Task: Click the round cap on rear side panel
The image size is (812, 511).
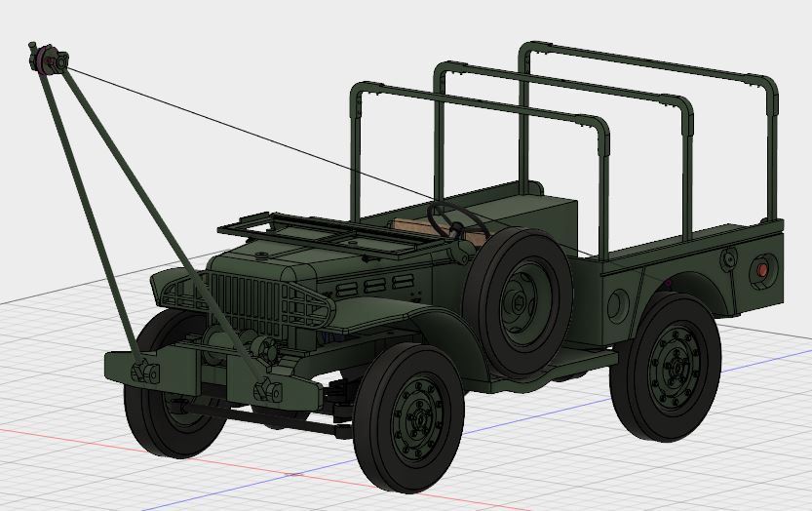Action: pos(726,259)
